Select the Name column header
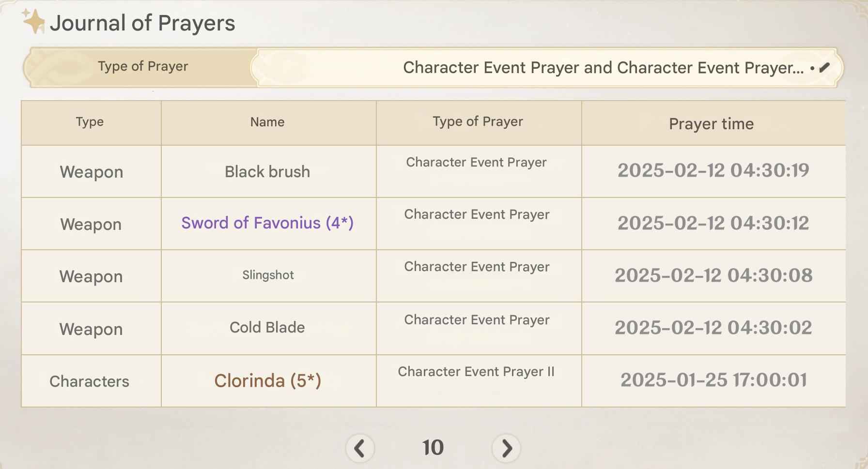Image resolution: width=868 pixels, height=469 pixels. 267,122
